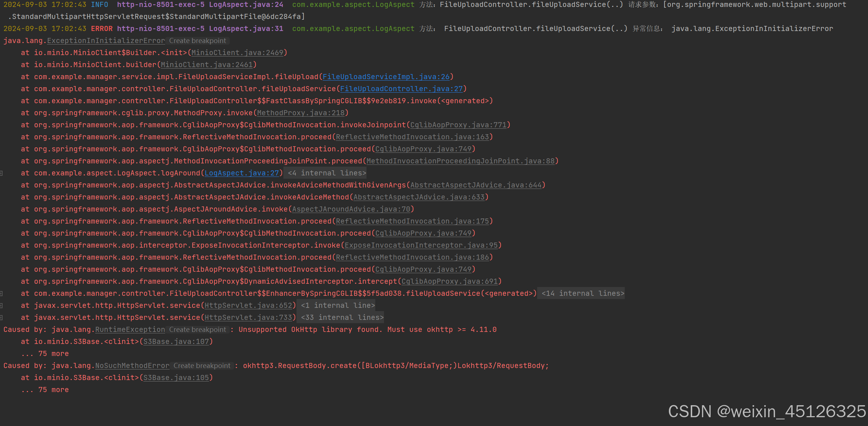Click Create breakpoint next to ExceptionInInitializerError
868x426 pixels.
click(197, 40)
